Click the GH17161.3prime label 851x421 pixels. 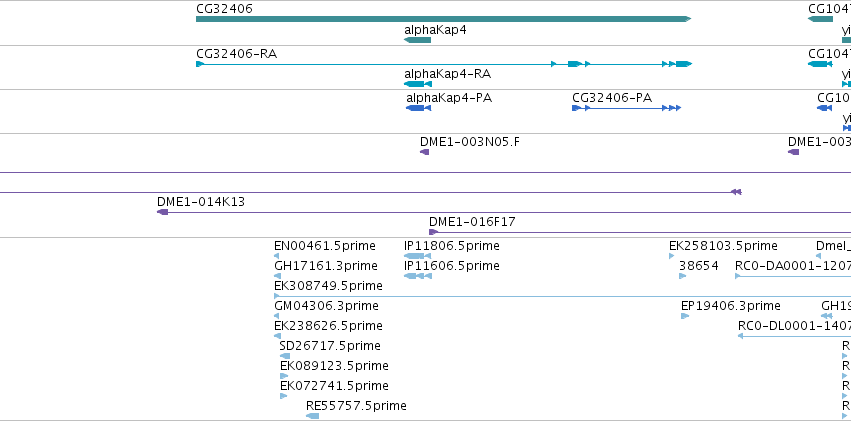(326, 266)
